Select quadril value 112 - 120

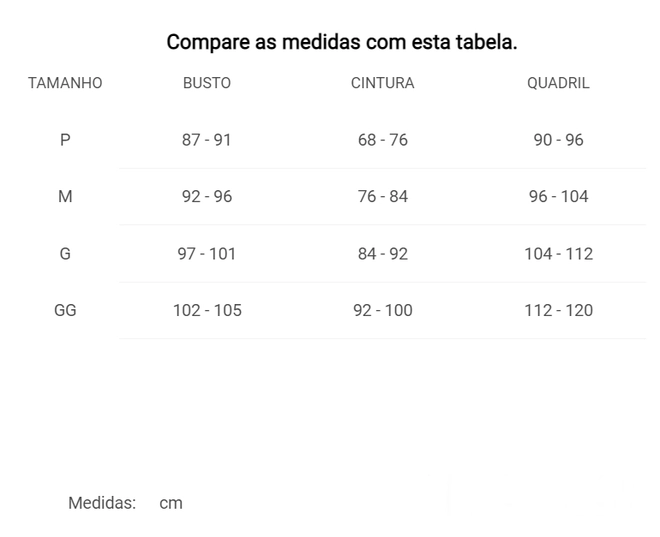coord(558,311)
